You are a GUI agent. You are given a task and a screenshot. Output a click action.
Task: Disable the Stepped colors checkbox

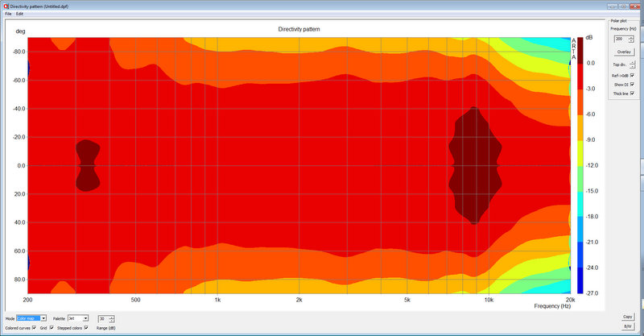pyautogui.click(x=86, y=329)
